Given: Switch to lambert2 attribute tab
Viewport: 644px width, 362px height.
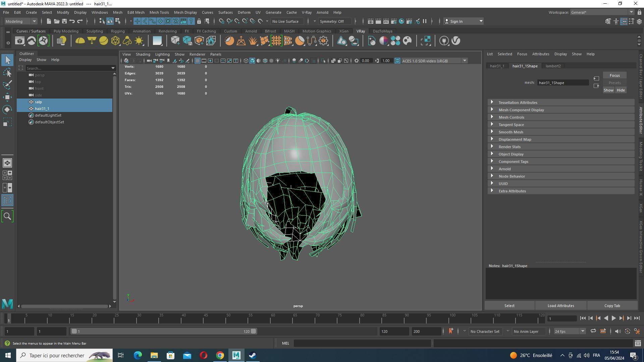Looking at the screenshot, I should click(553, 66).
